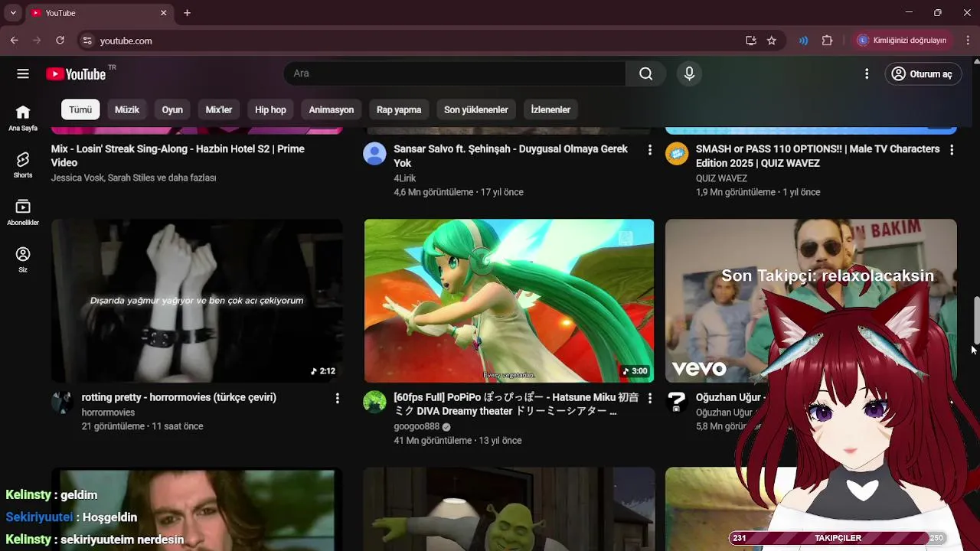The image size is (980, 551).
Task: Install app icon in address bar
Action: click(750, 41)
